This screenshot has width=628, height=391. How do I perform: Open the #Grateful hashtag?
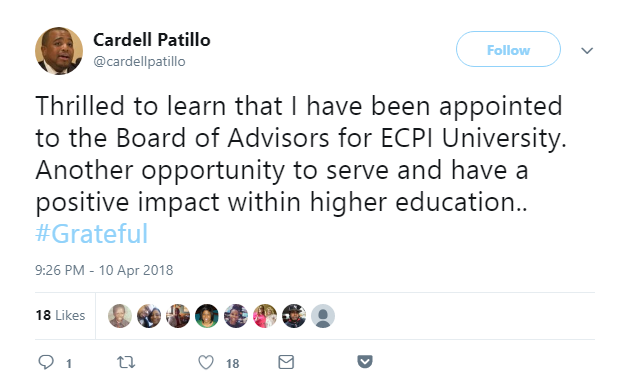point(92,233)
